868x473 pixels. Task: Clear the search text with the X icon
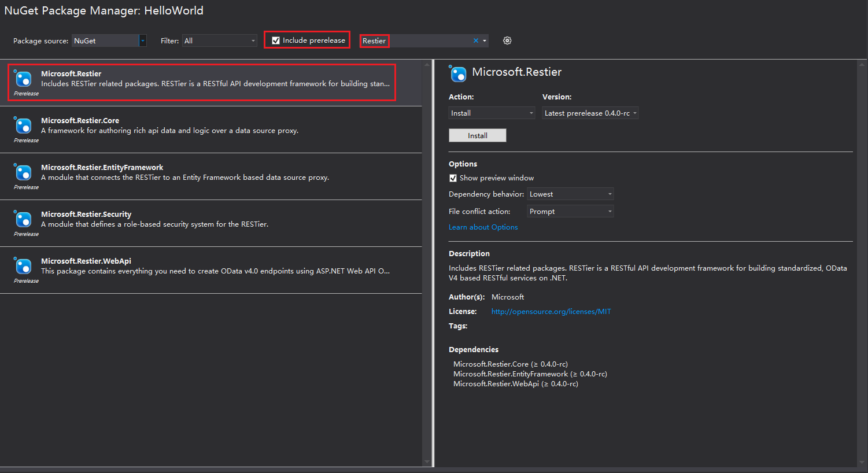click(x=476, y=40)
